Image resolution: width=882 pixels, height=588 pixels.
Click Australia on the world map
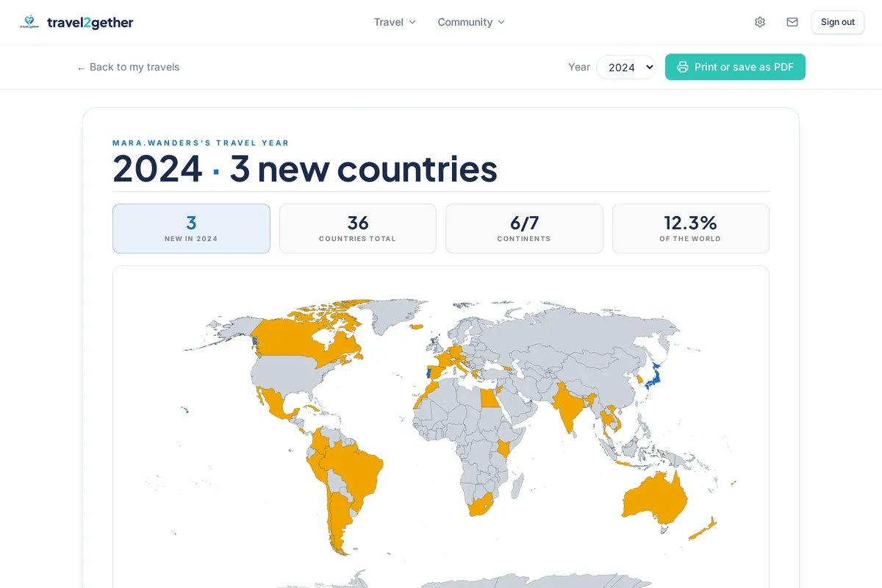[654, 500]
